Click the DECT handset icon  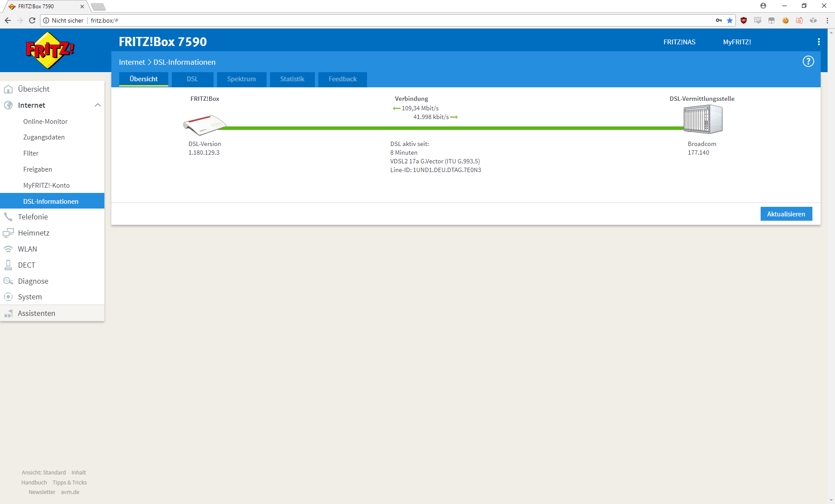(x=8, y=265)
